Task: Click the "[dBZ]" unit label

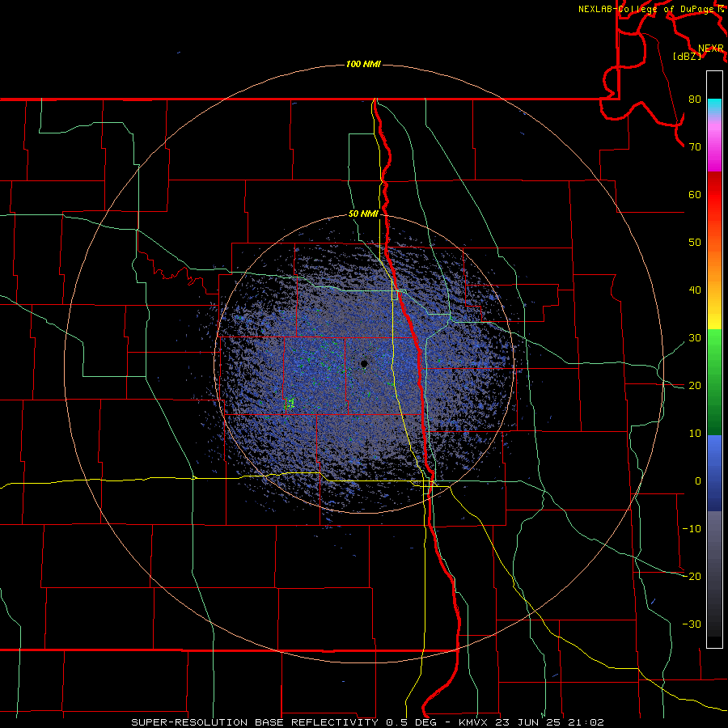Action: (x=687, y=57)
